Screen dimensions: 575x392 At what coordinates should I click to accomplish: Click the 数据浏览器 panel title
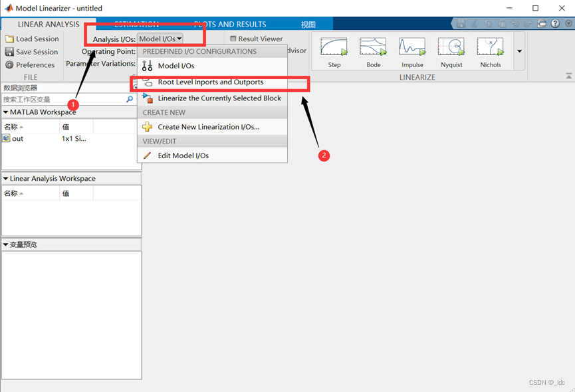click(21, 88)
